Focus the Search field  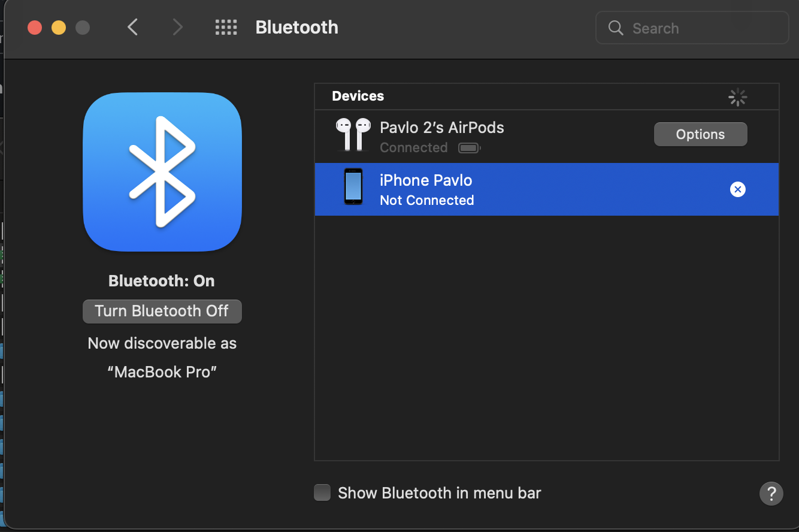pos(701,28)
